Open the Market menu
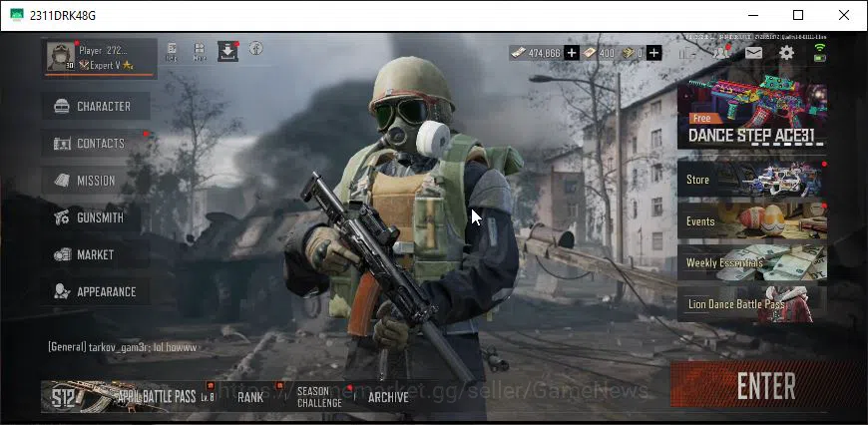 (x=96, y=254)
